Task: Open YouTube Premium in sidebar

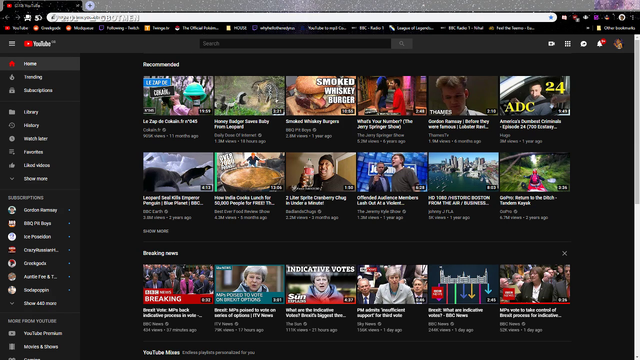Action: click(x=40, y=333)
